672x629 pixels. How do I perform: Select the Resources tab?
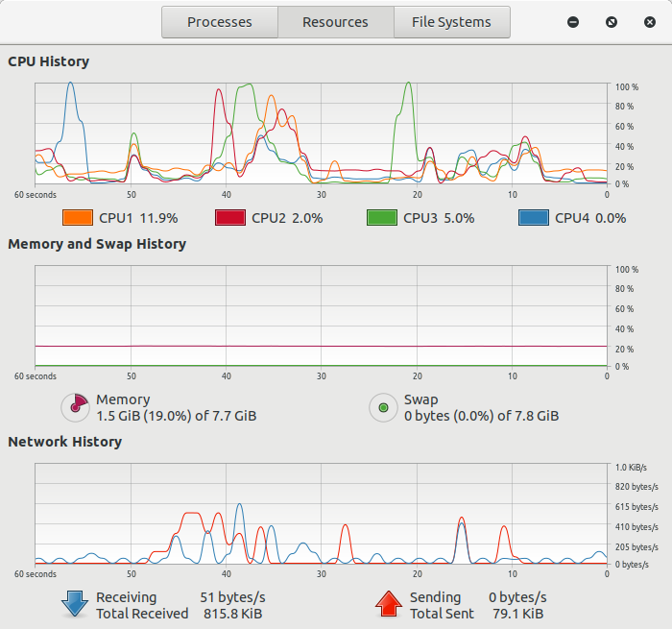point(335,22)
